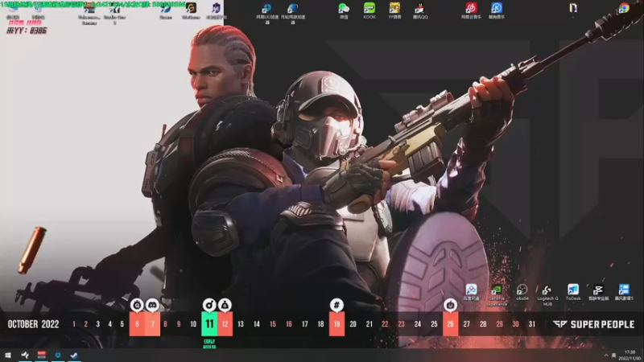The width and height of the screenshot is (644, 362).
Task: Open the Baidu Netdisk desktop icon
Action: pyautogui.click(x=471, y=293)
